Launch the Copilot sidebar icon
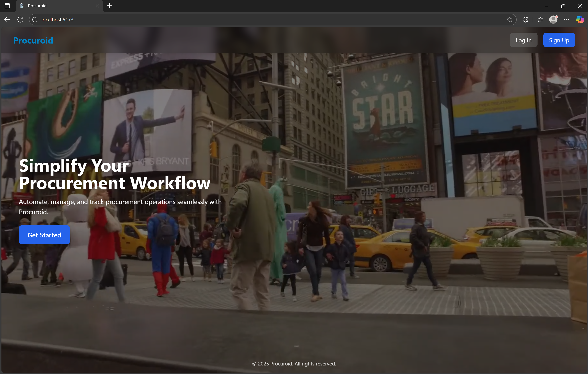 [580, 20]
